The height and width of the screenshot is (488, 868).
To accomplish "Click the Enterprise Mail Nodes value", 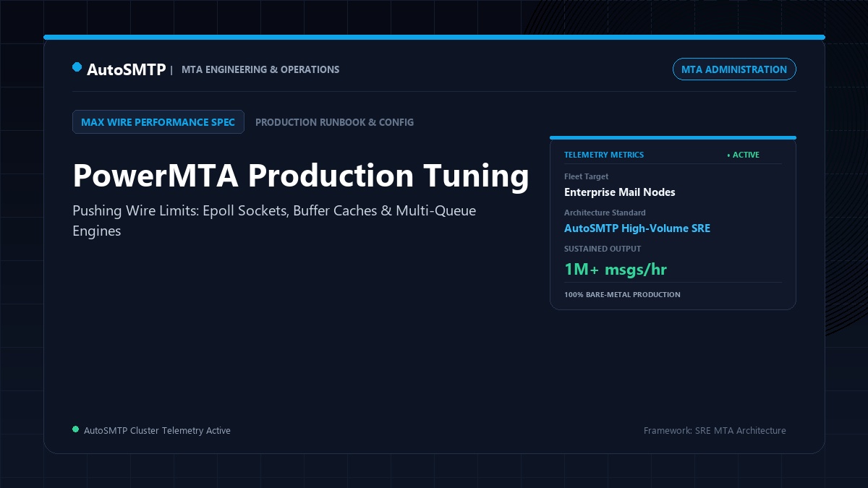I will (x=620, y=192).
